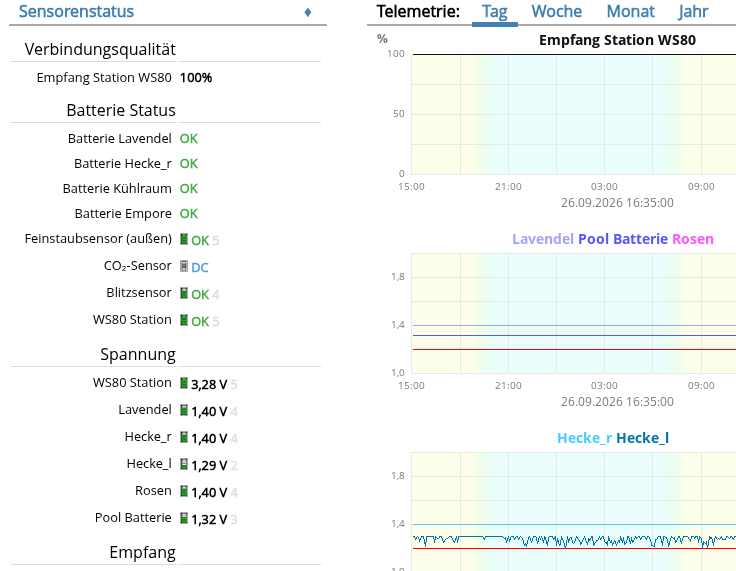Click the Spannung section heading
The height and width of the screenshot is (571, 736).
(x=138, y=354)
